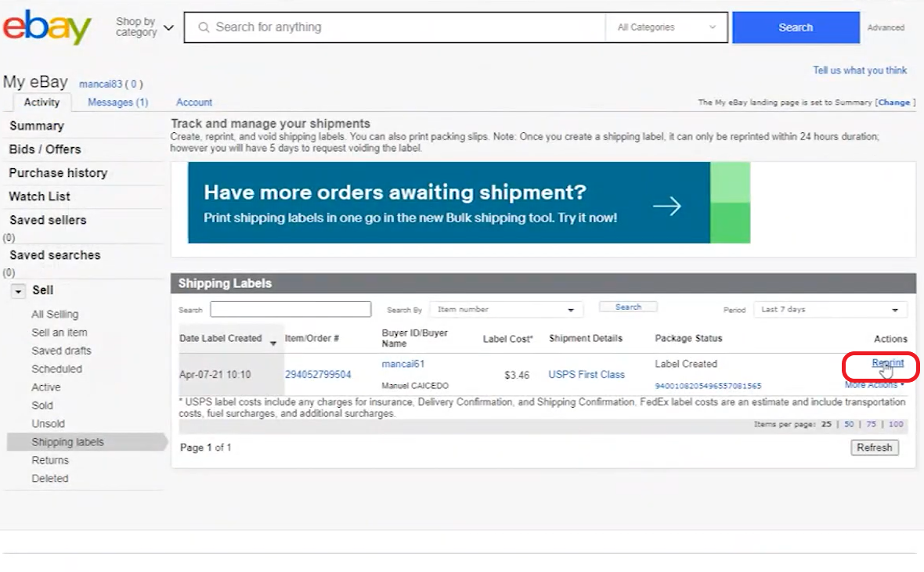Click the Label Created status text
Viewport: 924px width, 572px height.
pos(686,364)
